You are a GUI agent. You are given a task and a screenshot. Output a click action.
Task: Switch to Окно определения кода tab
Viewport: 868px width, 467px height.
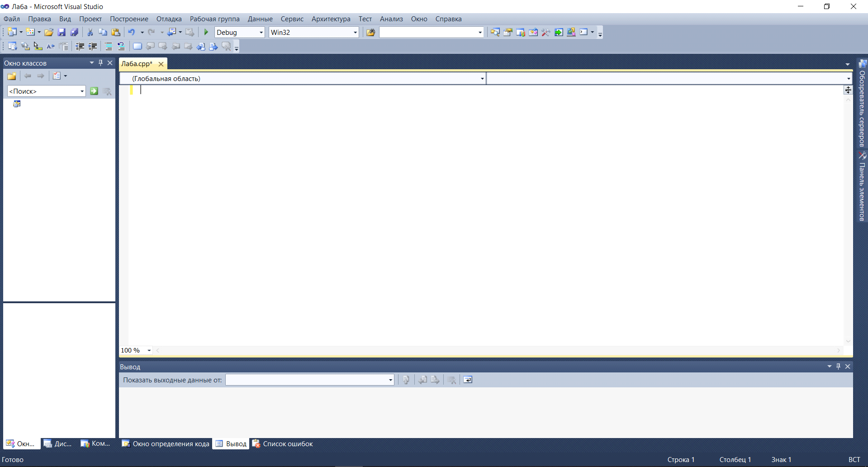[x=166, y=444]
